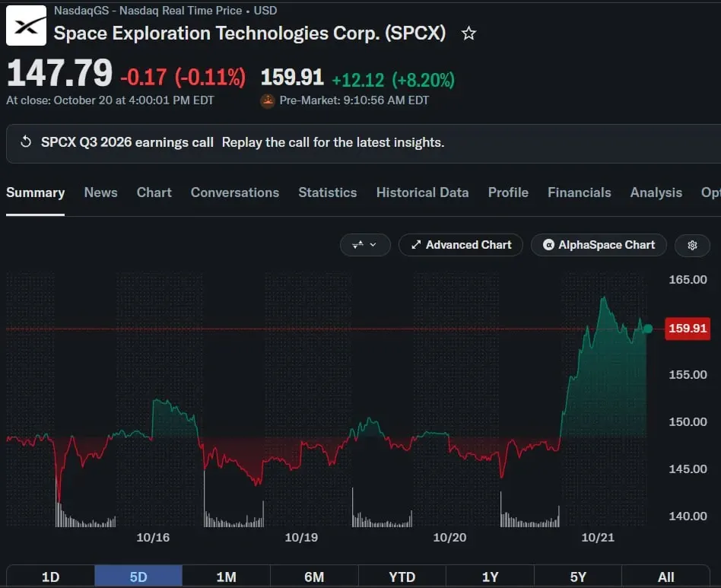Click the company name Space Exploration Technologies Corp.
This screenshot has width=721, height=588.
[249, 33]
